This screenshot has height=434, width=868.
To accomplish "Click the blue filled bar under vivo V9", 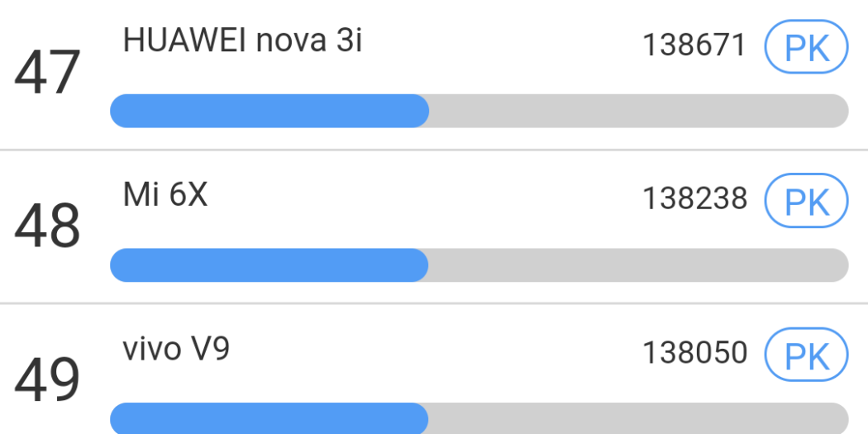I will pyautogui.click(x=269, y=418).
